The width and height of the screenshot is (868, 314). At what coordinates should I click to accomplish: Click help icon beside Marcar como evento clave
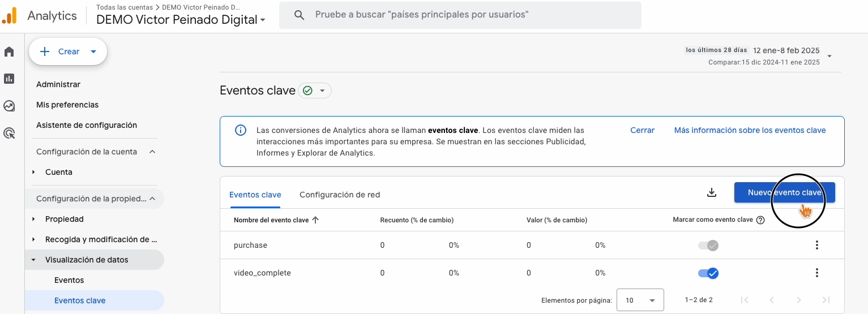pyautogui.click(x=760, y=220)
